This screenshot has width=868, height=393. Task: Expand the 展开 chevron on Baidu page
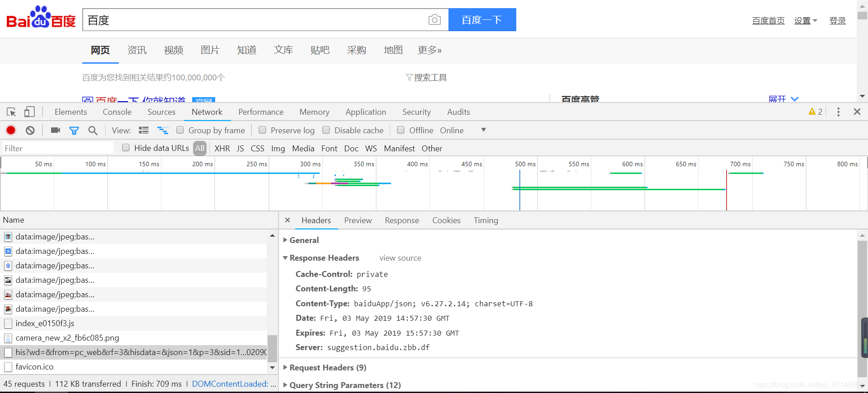pyautogui.click(x=794, y=98)
